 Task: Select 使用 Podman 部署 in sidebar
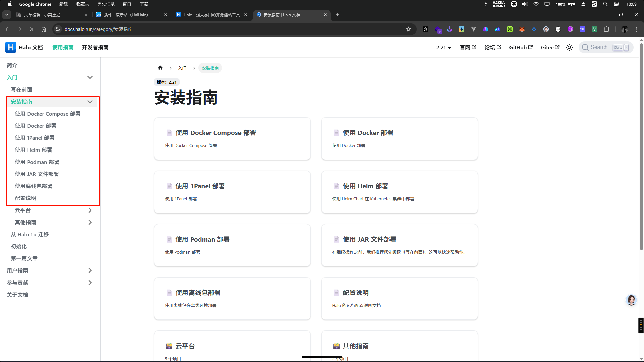pos(37,162)
